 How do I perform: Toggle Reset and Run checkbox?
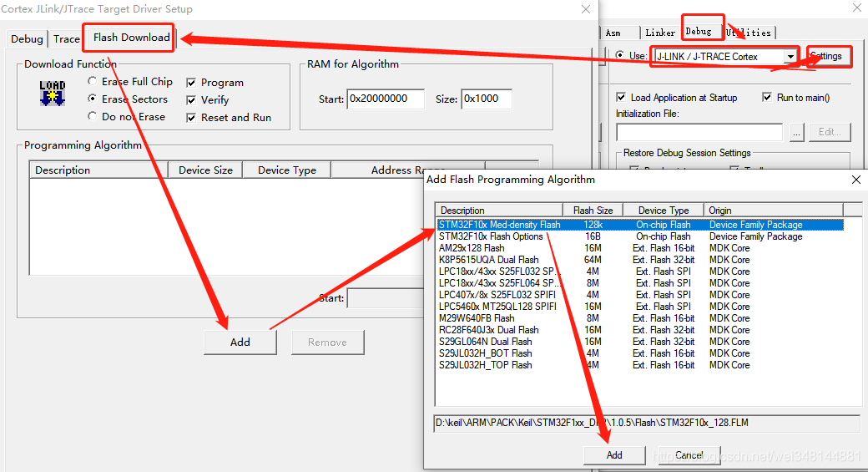(191, 118)
